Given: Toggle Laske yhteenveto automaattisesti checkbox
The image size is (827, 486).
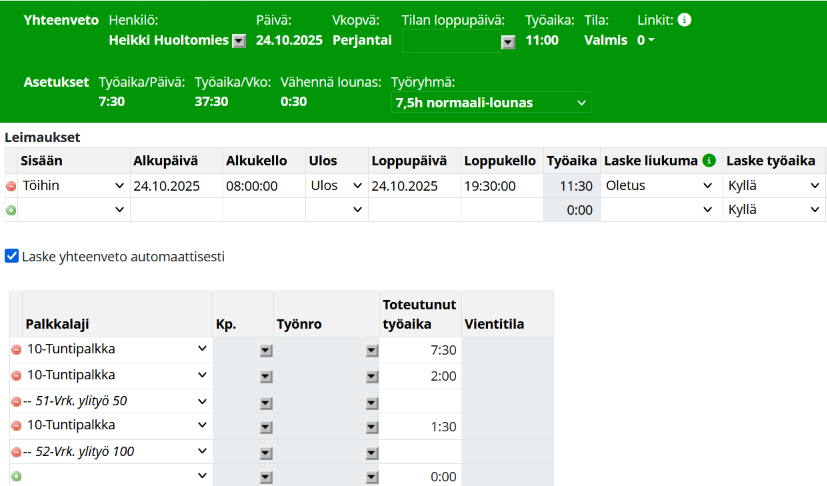Looking at the screenshot, I should coord(12,256).
